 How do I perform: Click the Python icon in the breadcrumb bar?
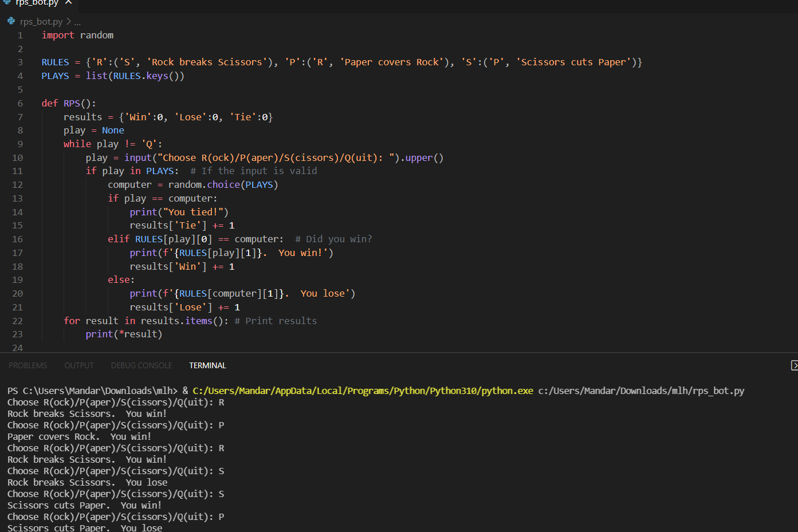tap(11, 21)
